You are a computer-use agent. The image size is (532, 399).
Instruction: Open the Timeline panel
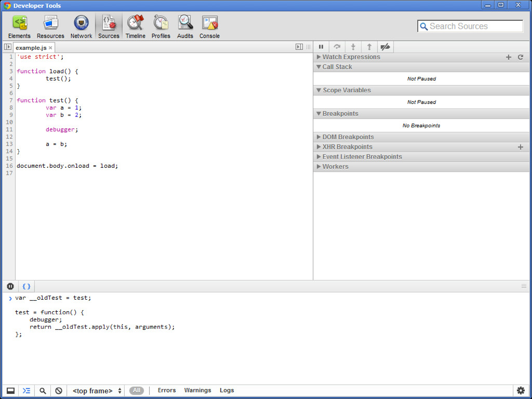click(136, 27)
